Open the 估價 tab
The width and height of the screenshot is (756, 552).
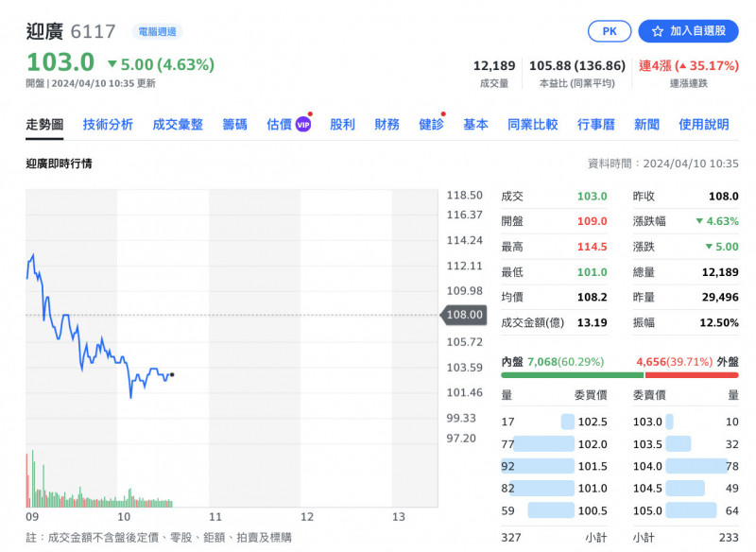pos(279,125)
